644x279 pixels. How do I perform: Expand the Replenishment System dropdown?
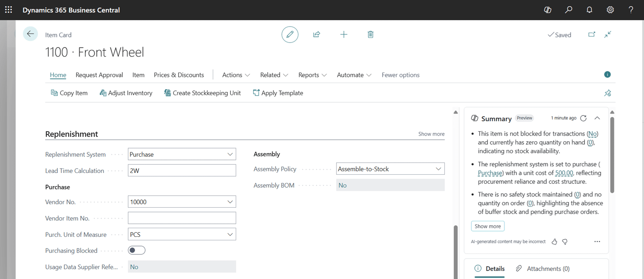coord(230,154)
